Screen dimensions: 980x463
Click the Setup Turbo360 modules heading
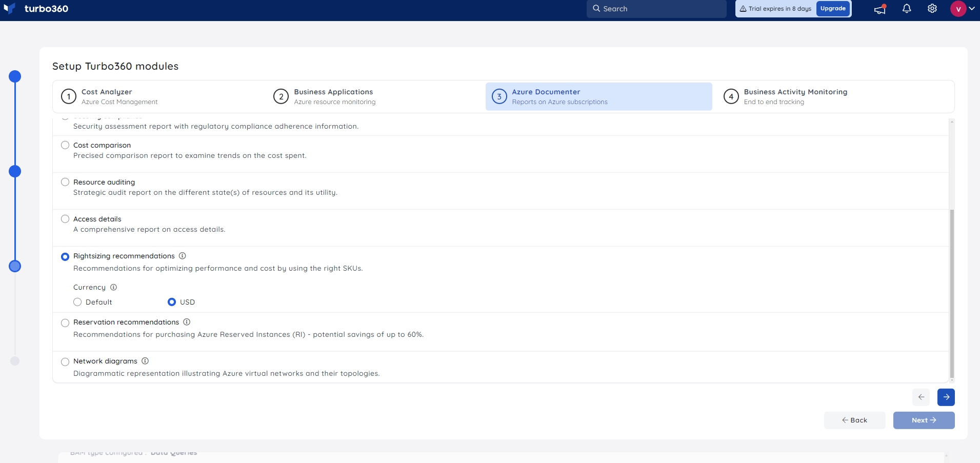115,66
